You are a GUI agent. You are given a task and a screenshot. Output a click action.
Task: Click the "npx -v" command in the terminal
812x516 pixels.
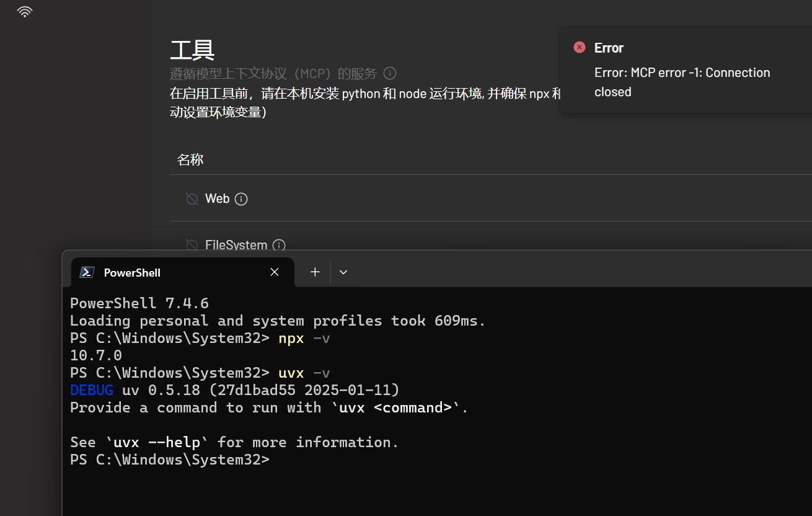[304, 338]
